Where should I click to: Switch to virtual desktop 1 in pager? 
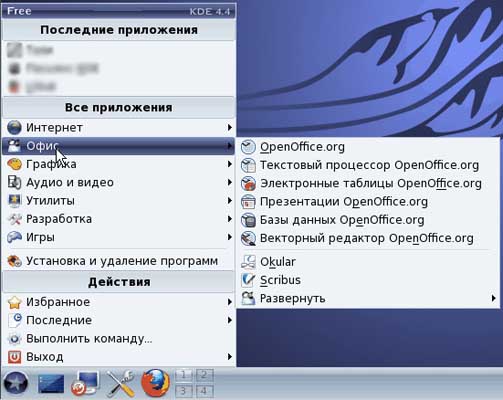183,375
